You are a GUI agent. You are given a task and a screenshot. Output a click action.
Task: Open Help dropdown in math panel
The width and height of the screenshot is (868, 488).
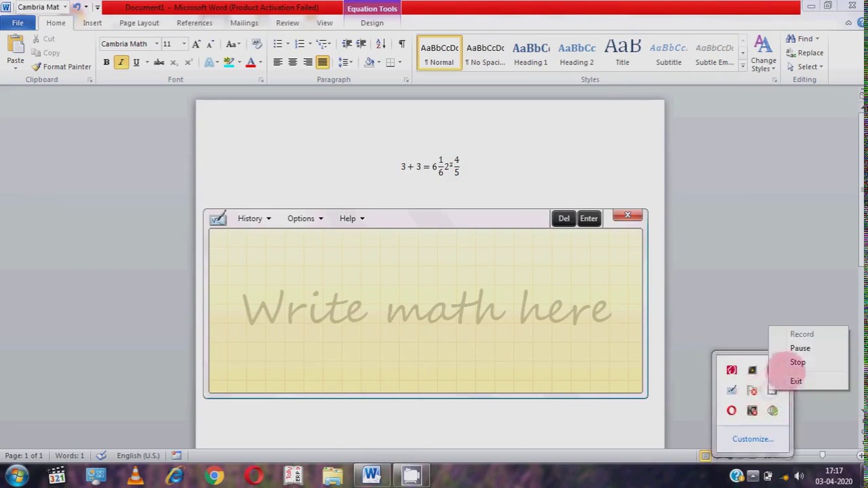point(352,218)
